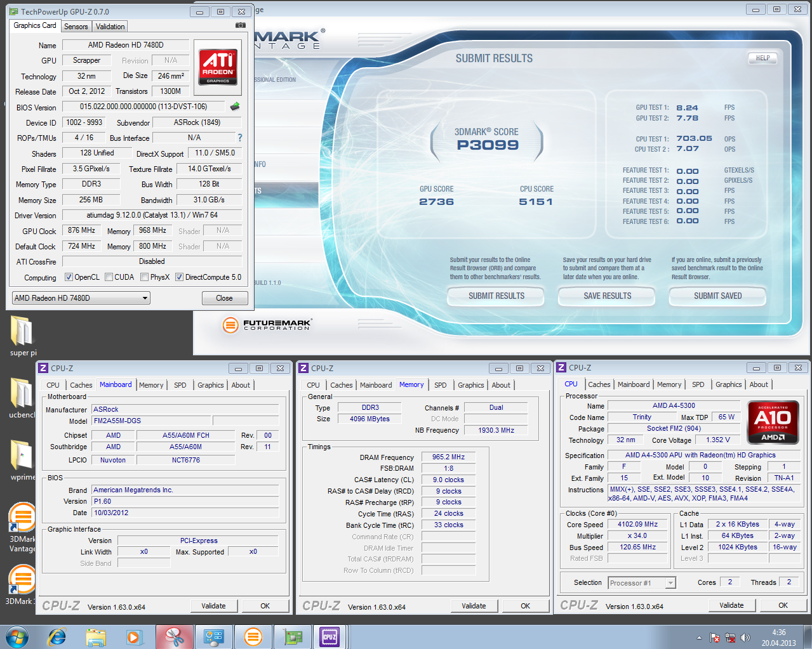Click the NB Frequency 1930.3 MHz value
The height and width of the screenshot is (649, 812).
click(x=496, y=430)
